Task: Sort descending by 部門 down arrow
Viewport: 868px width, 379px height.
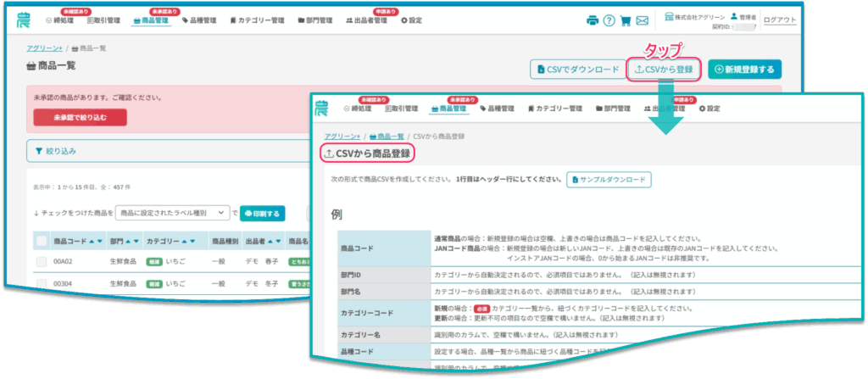Action: pyautogui.click(x=136, y=241)
